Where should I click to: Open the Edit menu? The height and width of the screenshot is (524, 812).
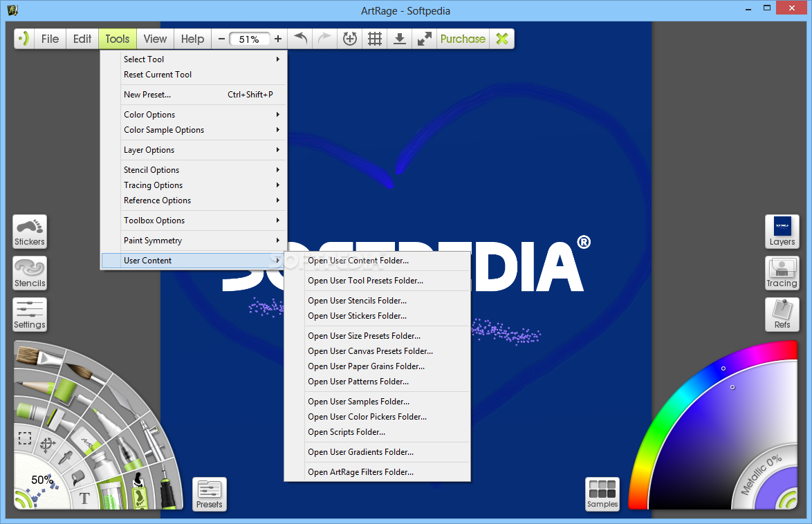click(x=82, y=39)
